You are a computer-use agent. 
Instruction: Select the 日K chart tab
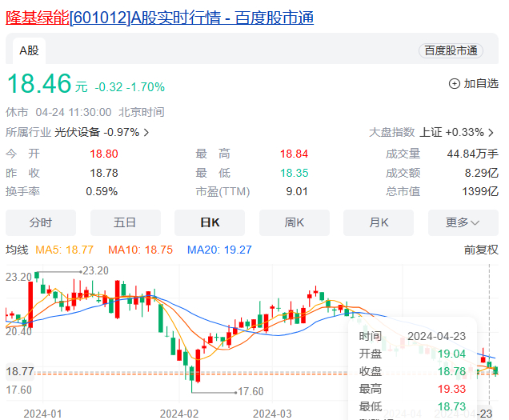pos(210,222)
